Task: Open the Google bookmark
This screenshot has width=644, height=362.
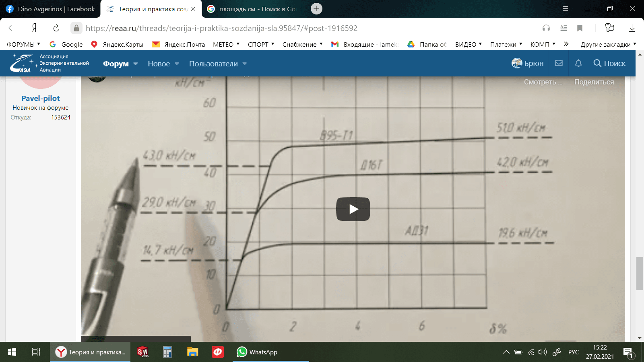Action: [66, 44]
